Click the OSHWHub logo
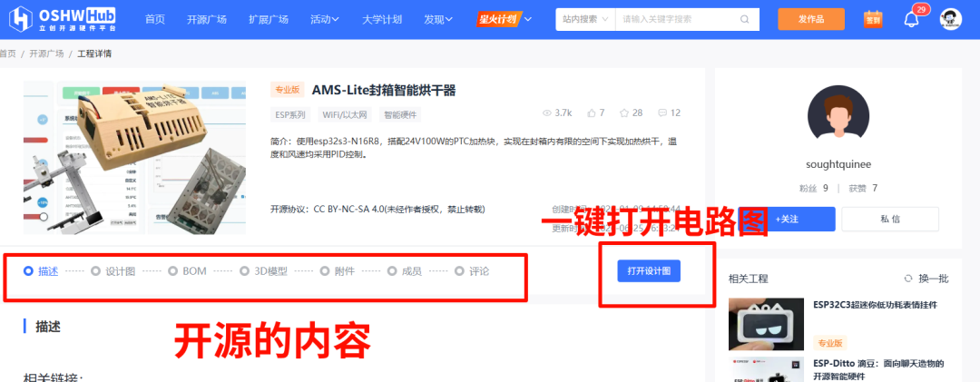 click(x=63, y=19)
